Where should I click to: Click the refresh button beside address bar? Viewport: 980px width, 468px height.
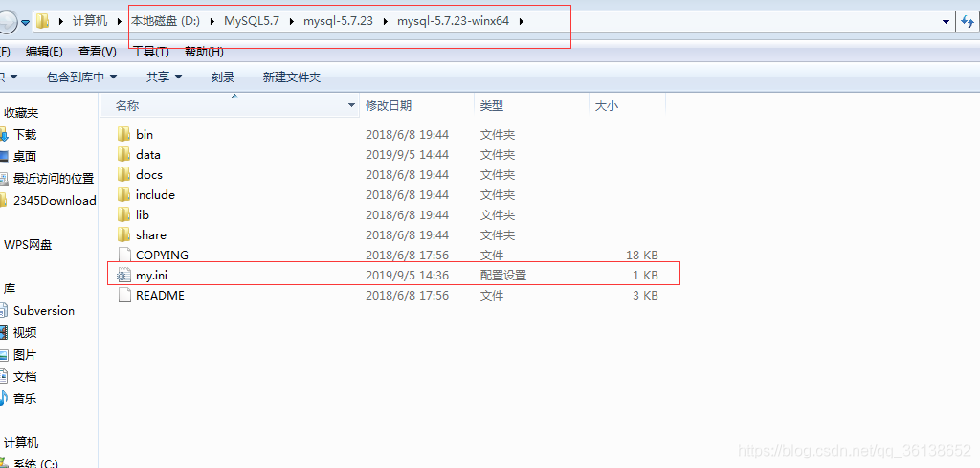(x=967, y=21)
